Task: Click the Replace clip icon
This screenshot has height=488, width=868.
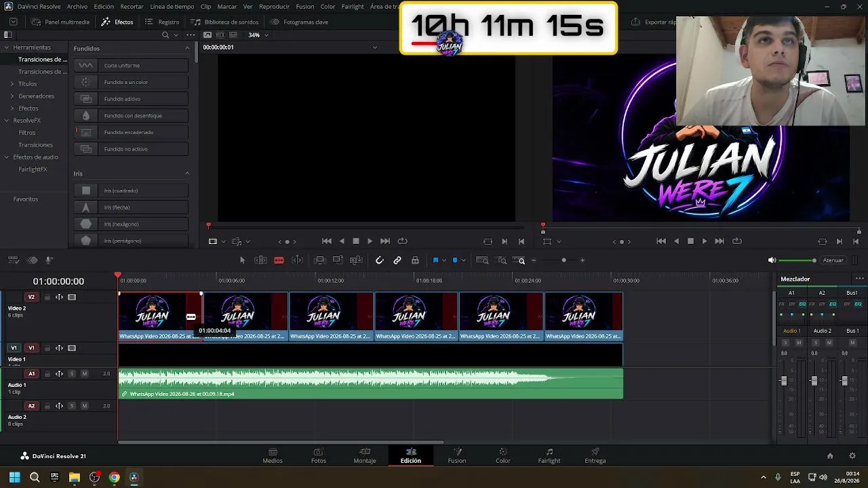Action: click(356, 260)
